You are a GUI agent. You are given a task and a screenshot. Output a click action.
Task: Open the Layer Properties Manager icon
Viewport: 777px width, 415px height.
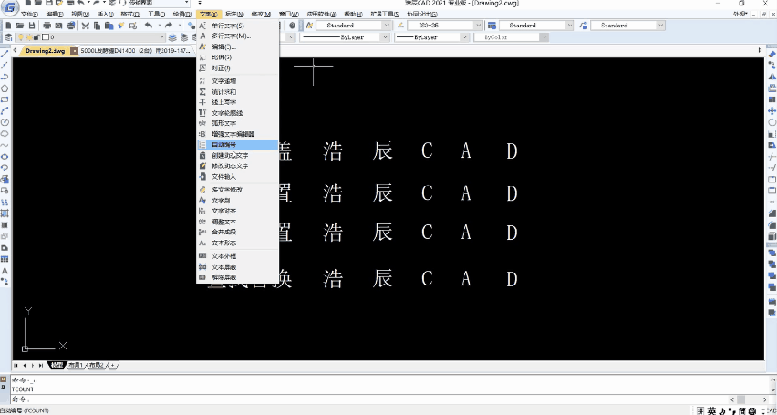(8, 37)
